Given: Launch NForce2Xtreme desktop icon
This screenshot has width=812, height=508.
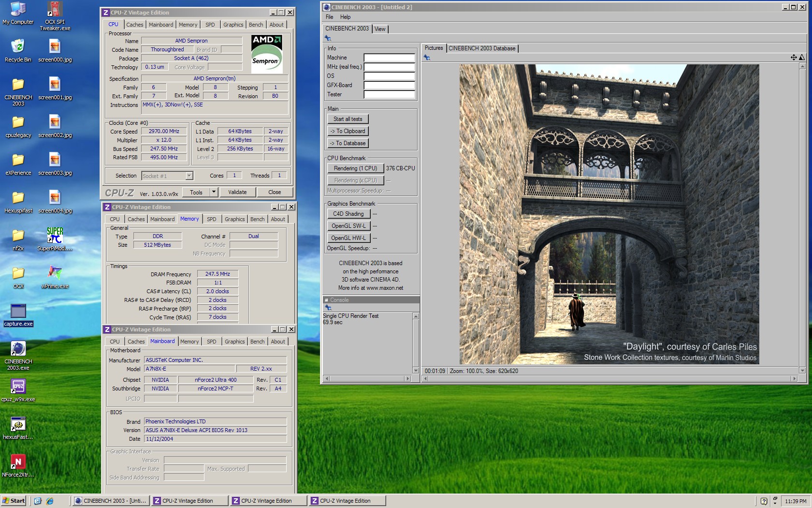Looking at the screenshot, I should (18, 466).
